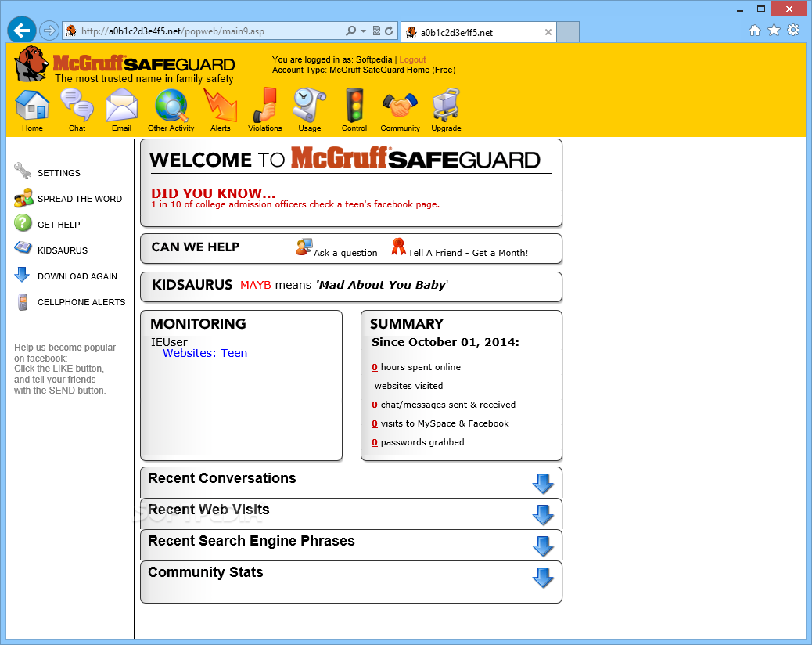Screen dimensions: 812x645
Task: Expand Community Stats section arrow
Action: click(x=543, y=578)
